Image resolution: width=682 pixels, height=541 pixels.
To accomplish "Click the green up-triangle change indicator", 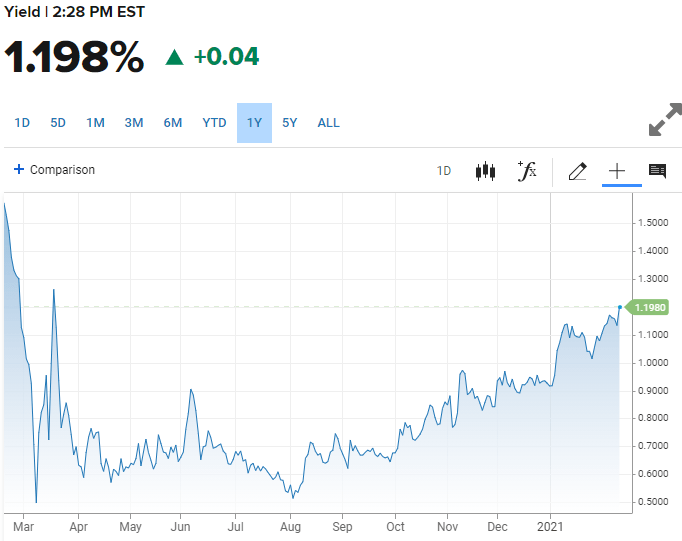I will (174, 57).
